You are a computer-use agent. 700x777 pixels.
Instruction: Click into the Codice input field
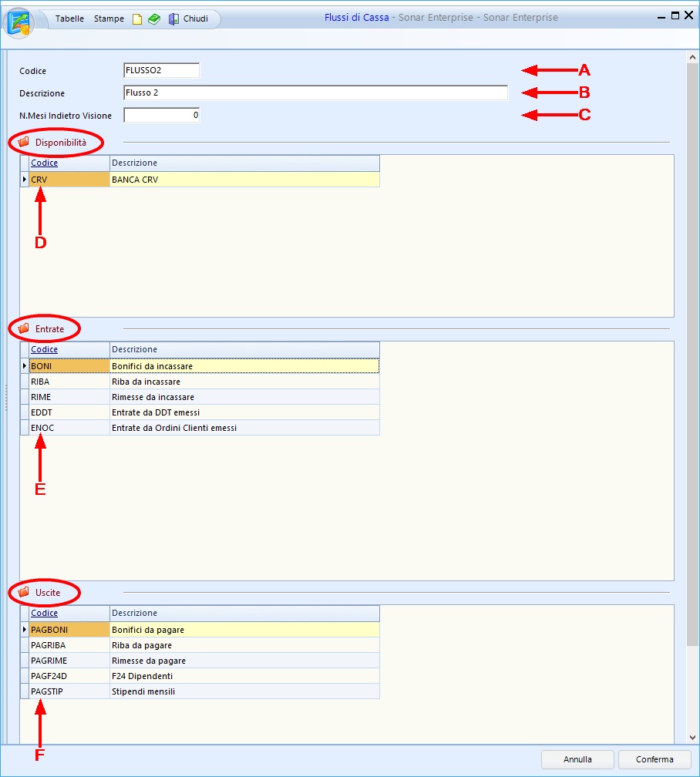pos(160,71)
